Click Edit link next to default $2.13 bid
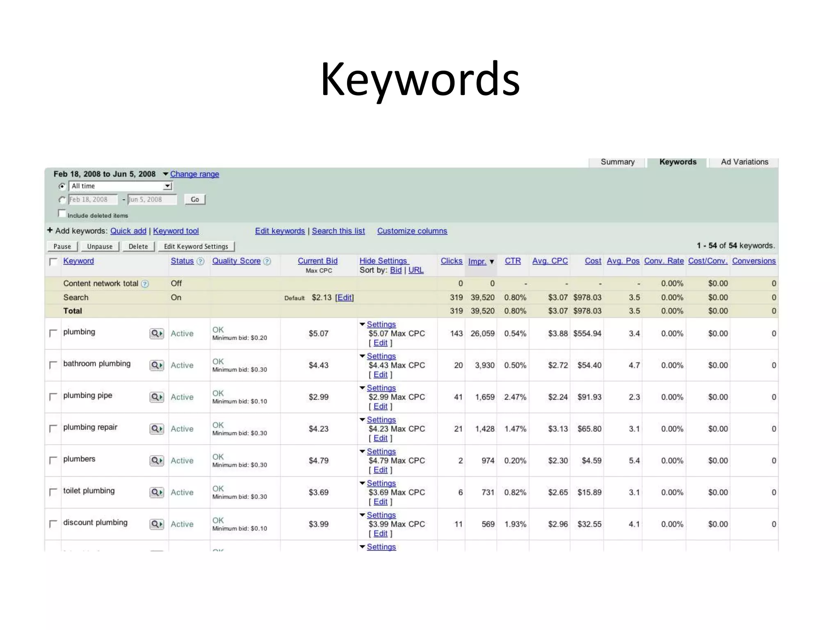Viewport: 840px width, 630px height. point(345,297)
